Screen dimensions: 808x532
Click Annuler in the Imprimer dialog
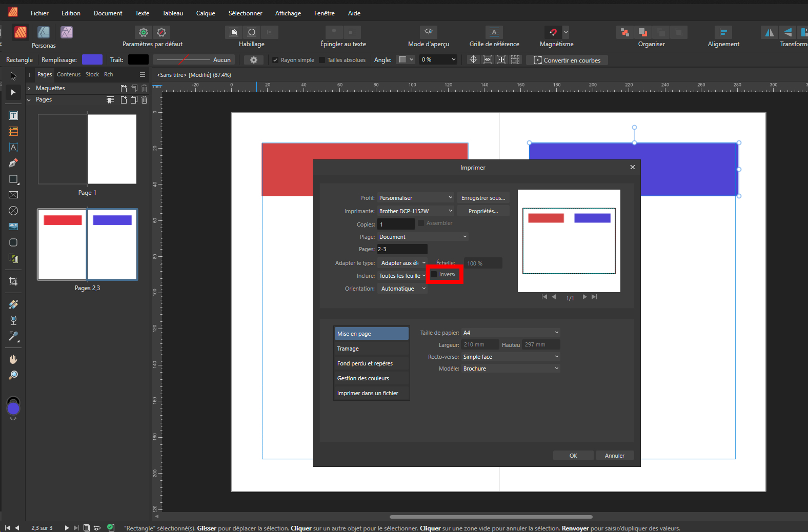tap(615, 456)
